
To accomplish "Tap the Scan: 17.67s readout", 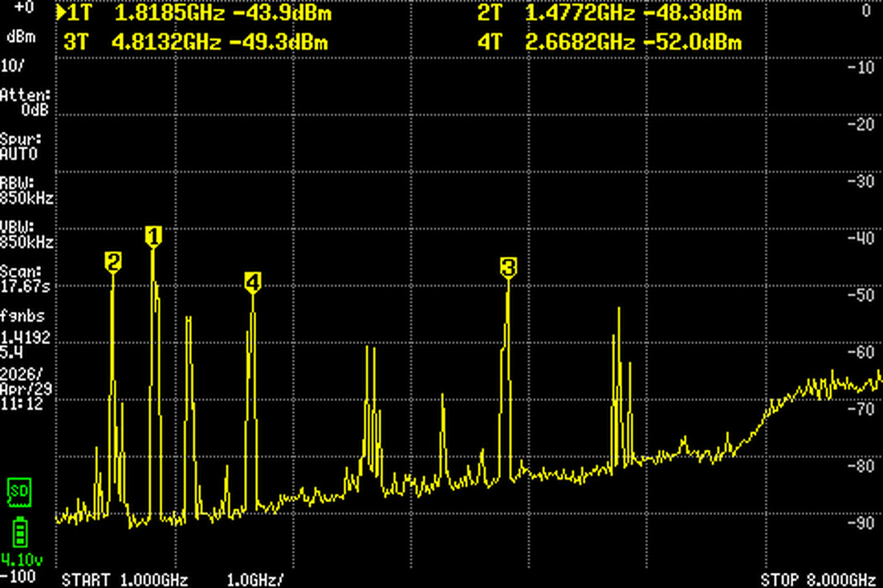I will [25, 279].
